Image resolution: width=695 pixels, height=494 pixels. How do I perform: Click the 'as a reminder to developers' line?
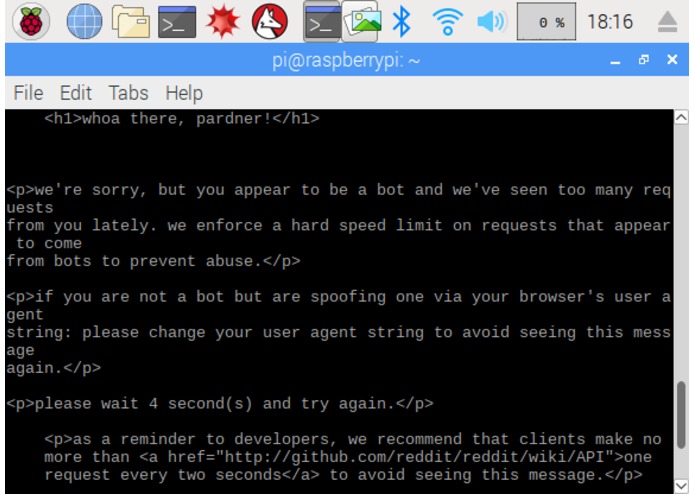pyautogui.click(x=353, y=440)
